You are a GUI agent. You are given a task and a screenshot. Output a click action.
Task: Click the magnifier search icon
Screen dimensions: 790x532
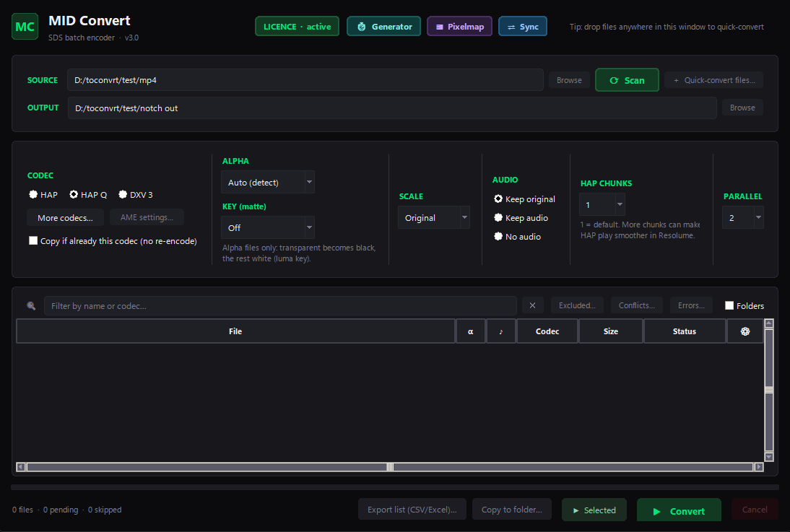point(31,306)
